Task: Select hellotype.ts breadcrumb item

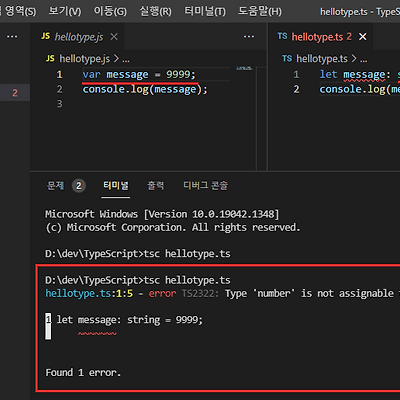Action: pos(322,59)
